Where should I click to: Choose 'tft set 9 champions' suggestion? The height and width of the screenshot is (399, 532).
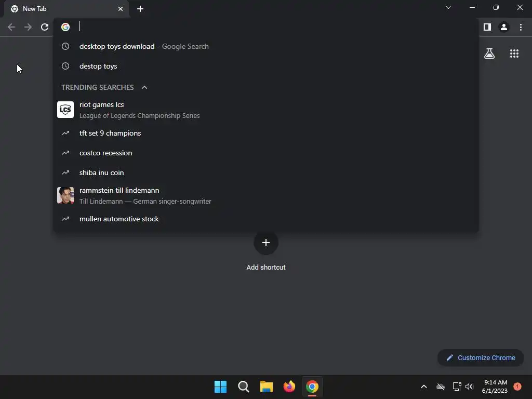click(x=266, y=134)
